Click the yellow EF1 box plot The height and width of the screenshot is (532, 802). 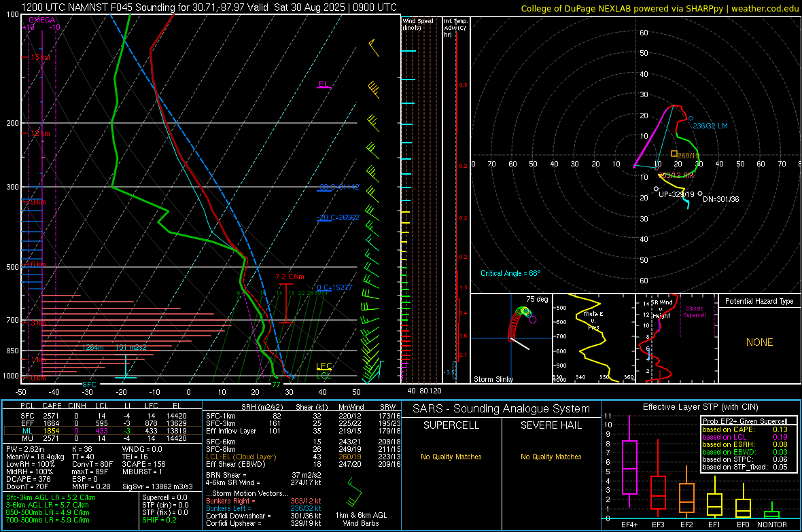tap(714, 497)
